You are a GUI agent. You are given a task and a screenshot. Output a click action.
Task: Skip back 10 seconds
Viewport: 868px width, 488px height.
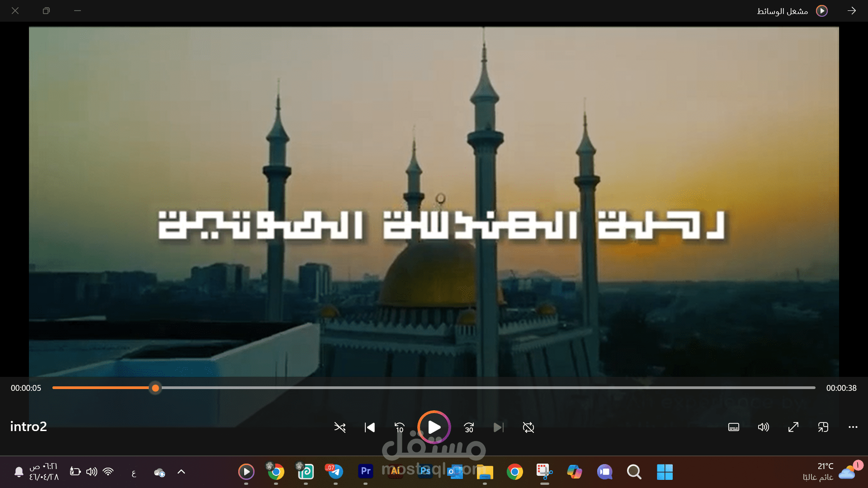coord(399,427)
